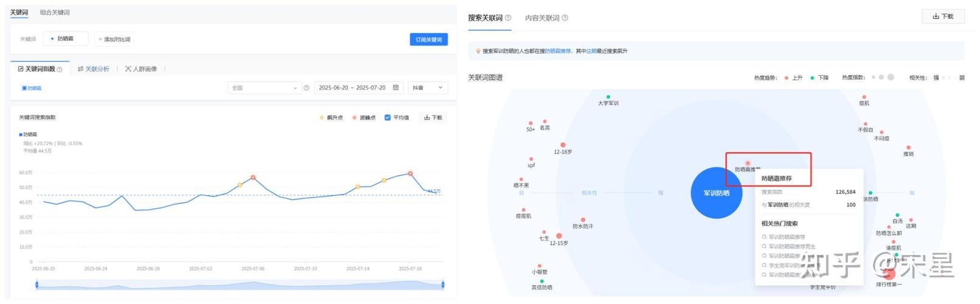Click the 推销 node
The image size is (980, 304).
pyautogui.click(x=908, y=147)
